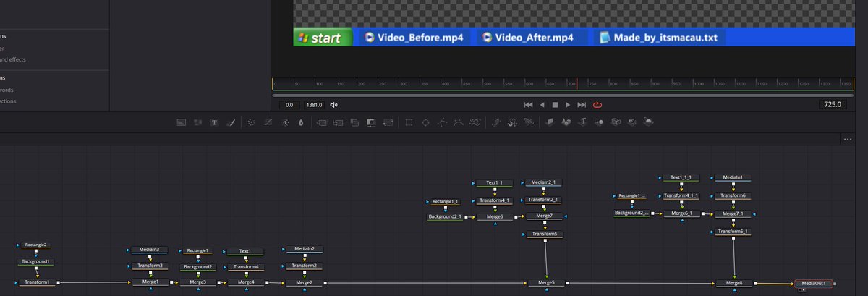Add a Merge node from the toolbar
This screenshot has height=296, width=868.
click(x=322, y=122)
